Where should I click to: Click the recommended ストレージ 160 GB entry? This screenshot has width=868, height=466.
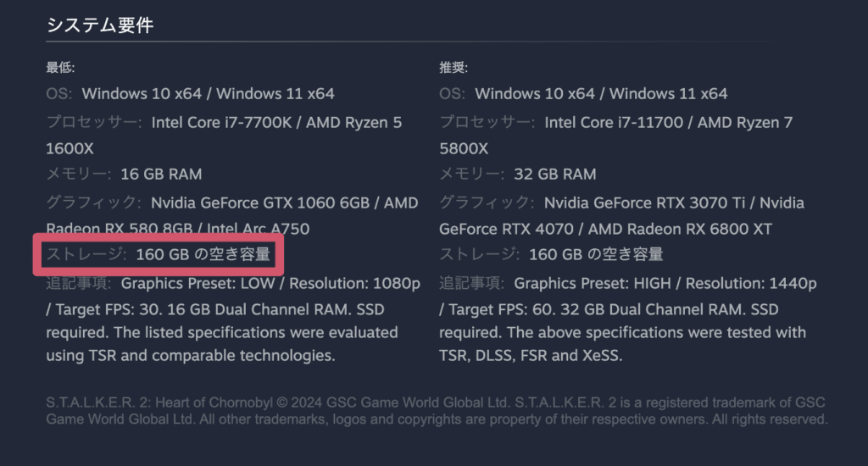(x=551, y=254)
